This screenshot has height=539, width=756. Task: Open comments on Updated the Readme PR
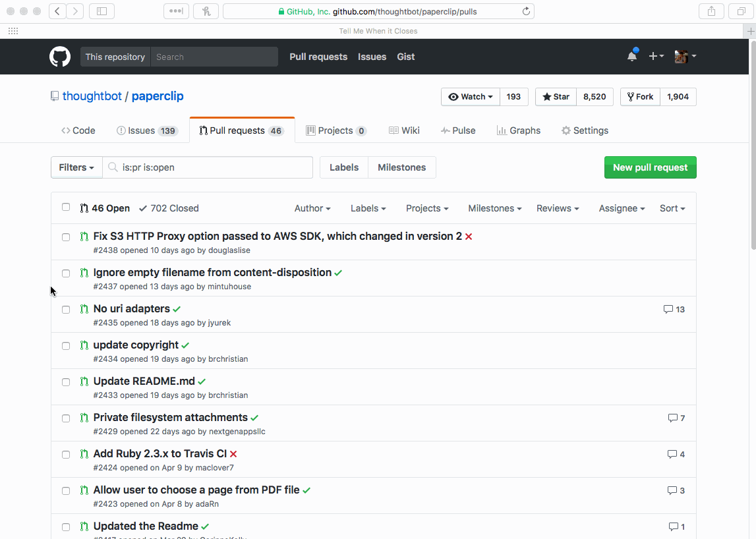click(x=677, y=526)
